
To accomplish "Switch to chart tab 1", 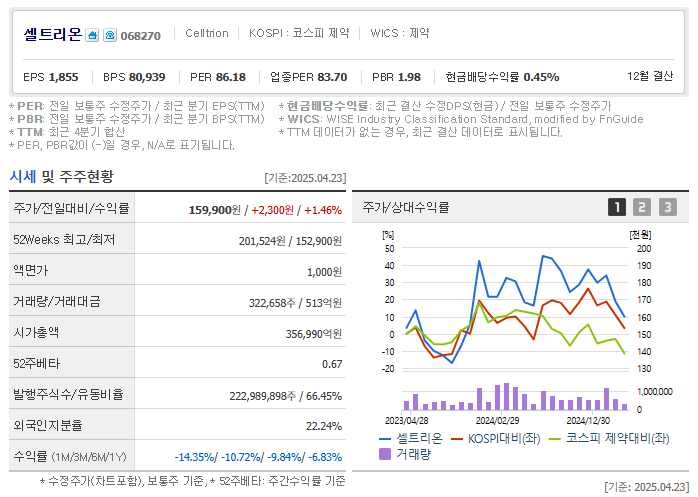I will coord(617,207).
